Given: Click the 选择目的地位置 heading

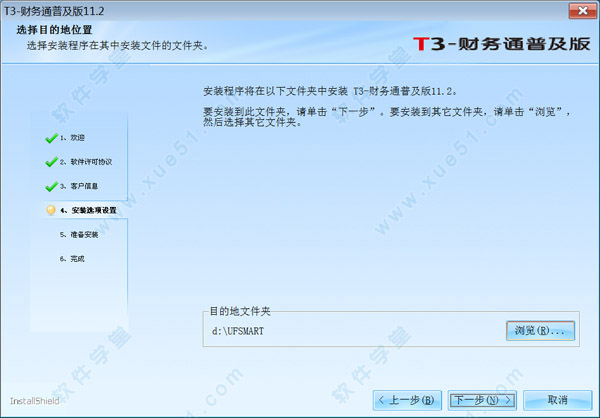Looking at the screenshot, I should [54, 30].
